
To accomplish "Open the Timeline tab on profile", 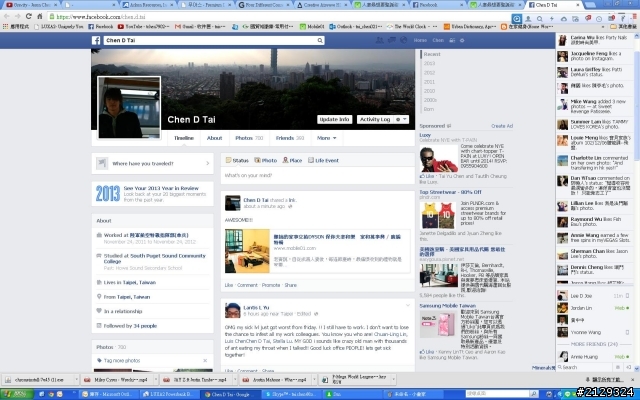I will (184, 138).
